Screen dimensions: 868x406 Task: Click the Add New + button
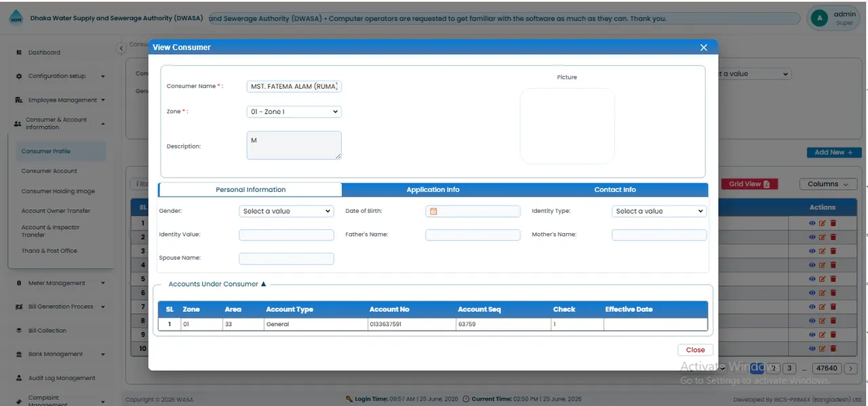pyautogui.click(x=834, y=153)
